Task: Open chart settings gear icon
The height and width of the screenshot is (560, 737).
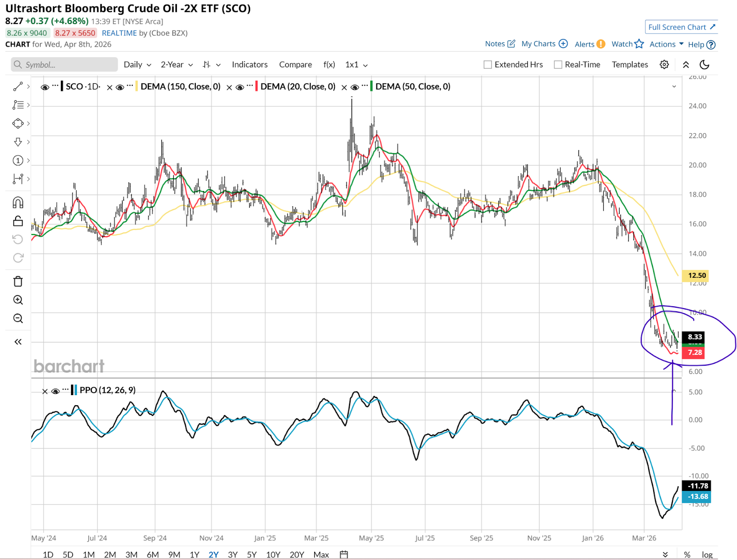Action: click(x=664, y=64)
